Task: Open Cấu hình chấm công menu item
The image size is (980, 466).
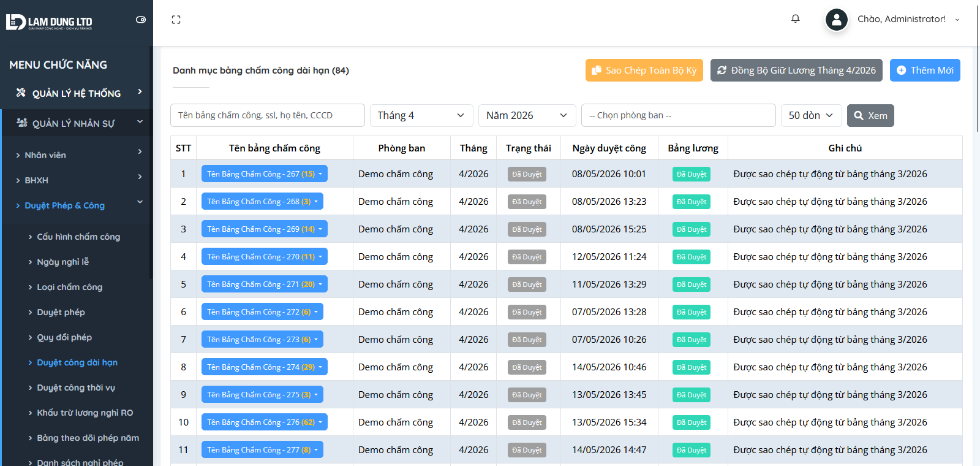Action: [78, 237]
